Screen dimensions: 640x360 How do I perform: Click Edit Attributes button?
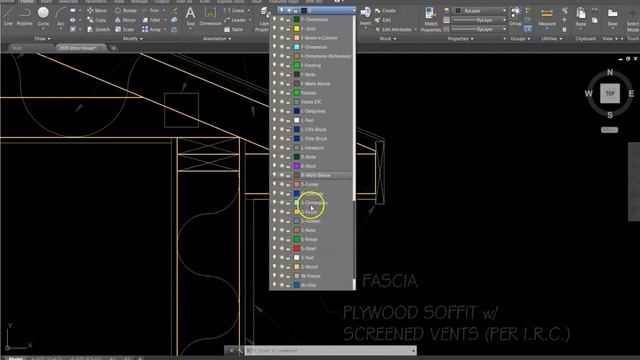click(x=393, y=29)
